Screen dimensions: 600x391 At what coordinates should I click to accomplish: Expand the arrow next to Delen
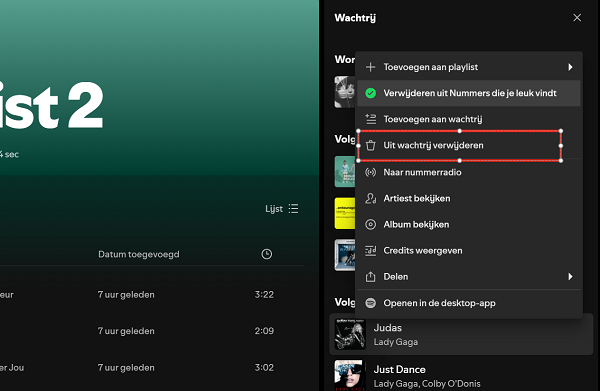570,277
